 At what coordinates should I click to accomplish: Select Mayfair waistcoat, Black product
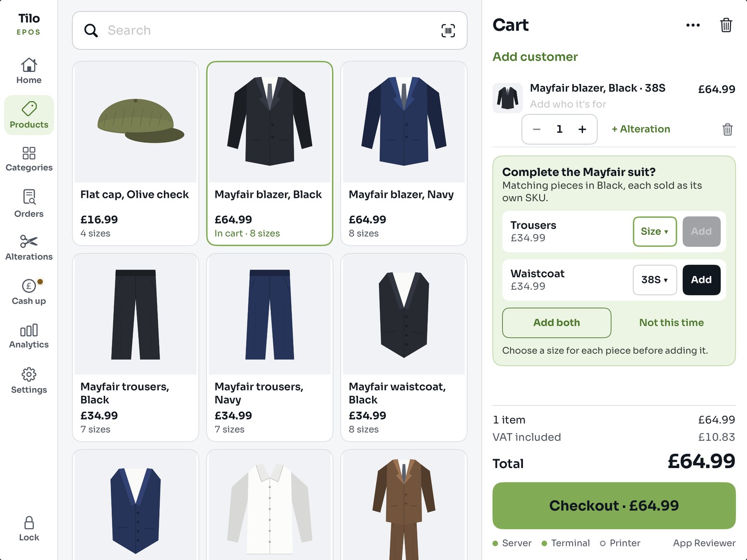404,348
